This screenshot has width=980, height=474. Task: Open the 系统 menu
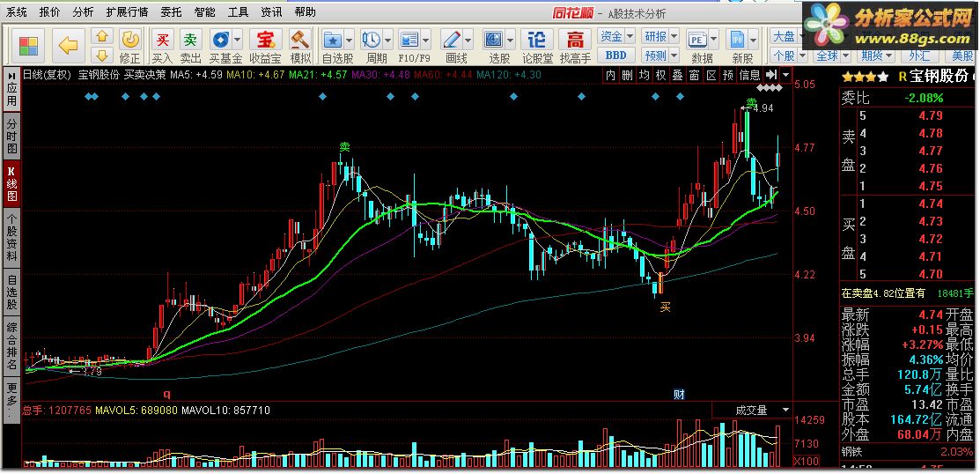pos(16,11)
